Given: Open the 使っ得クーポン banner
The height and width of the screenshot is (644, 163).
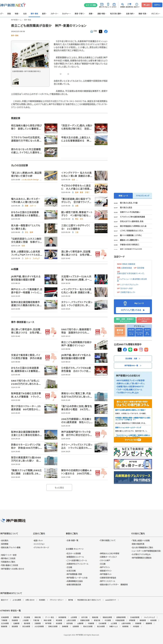Looking at the screenshot, I should click(133, 464).
